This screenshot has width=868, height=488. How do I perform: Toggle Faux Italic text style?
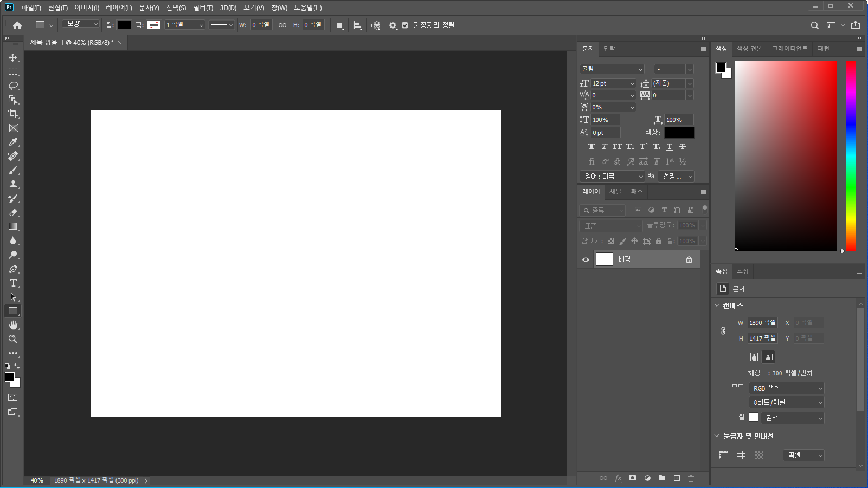coord(605,147)
